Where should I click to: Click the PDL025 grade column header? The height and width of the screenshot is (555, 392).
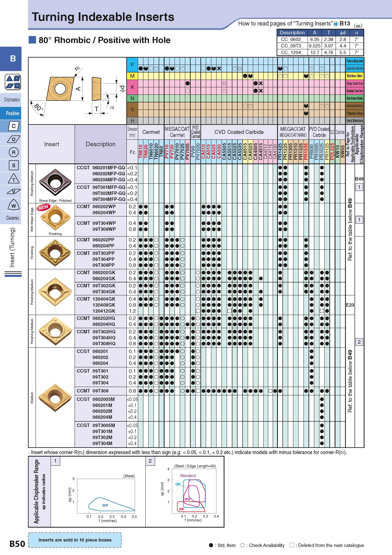(x=332, y=151)
